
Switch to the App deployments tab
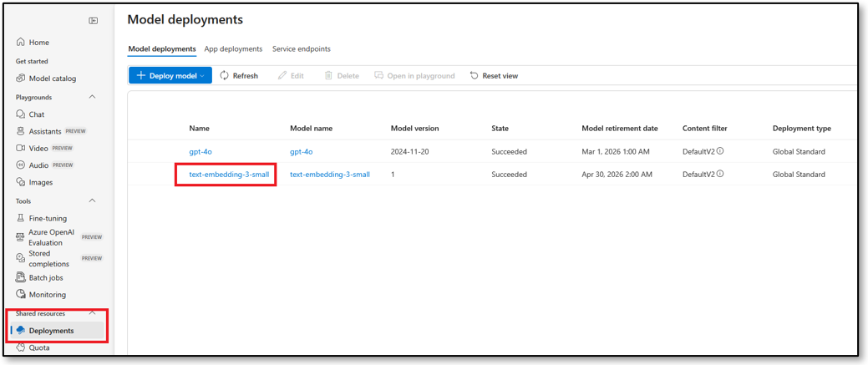click(x=233, y=48)
